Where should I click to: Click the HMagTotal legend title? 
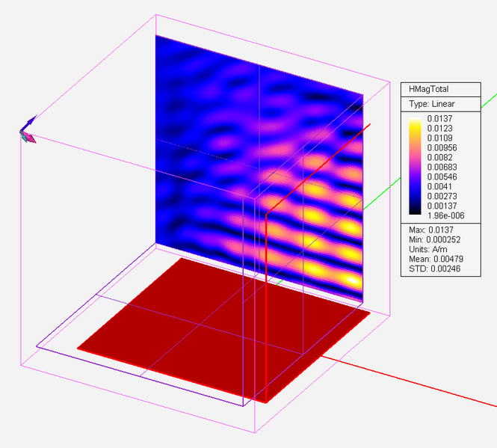click(428, 89)
